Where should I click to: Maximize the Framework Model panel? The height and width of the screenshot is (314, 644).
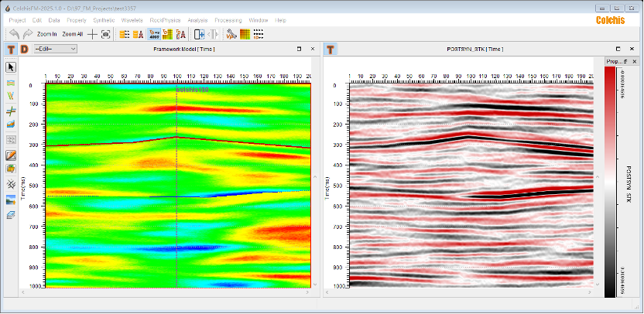click(299, 49)
